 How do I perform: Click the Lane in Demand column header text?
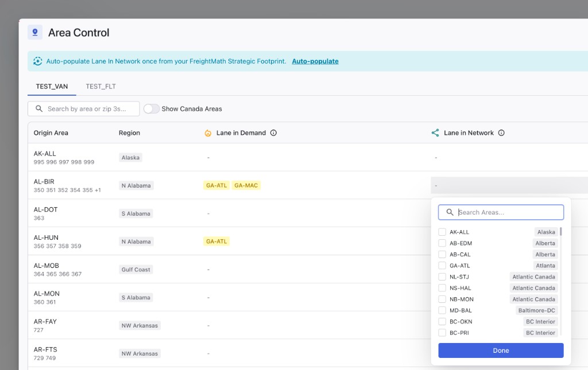pos(241,133)
